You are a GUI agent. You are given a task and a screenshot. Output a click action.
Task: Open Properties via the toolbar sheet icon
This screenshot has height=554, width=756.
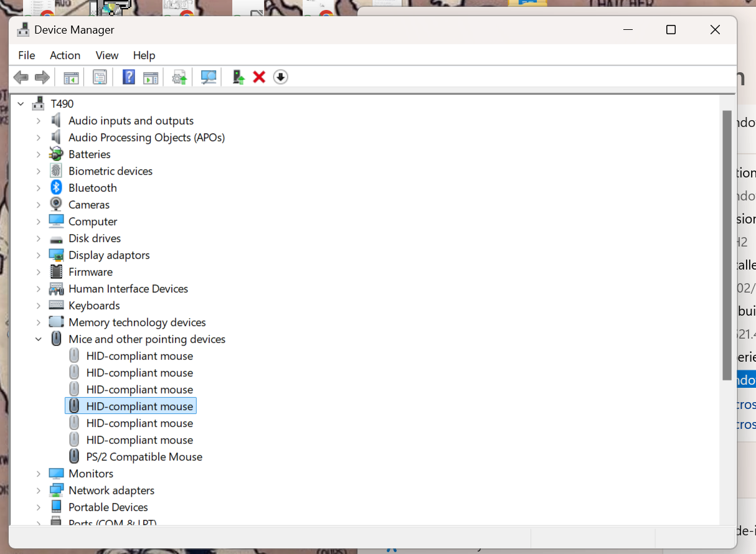100,77
